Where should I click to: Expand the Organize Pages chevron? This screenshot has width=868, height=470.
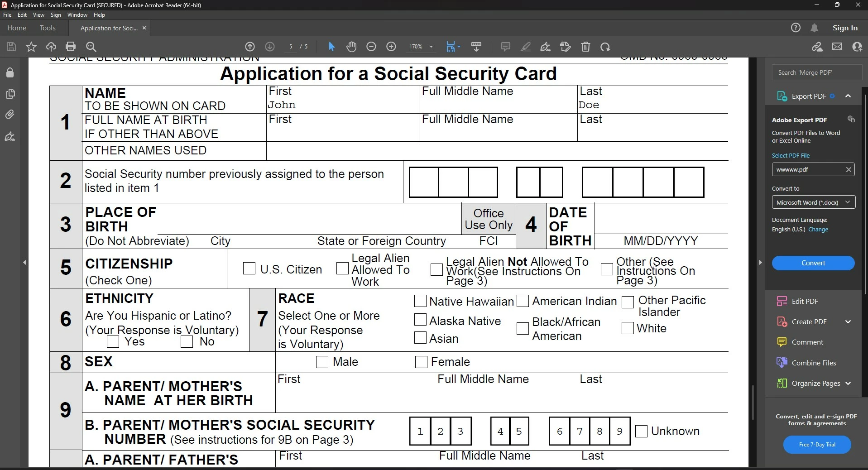848,383
